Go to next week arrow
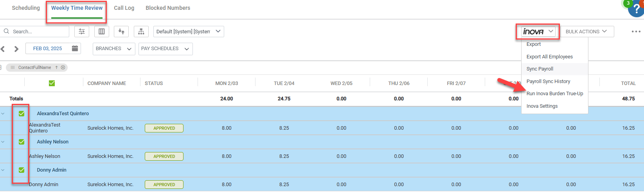The height and width of the screenshot is (192, 644). click(x=16, y=49)
